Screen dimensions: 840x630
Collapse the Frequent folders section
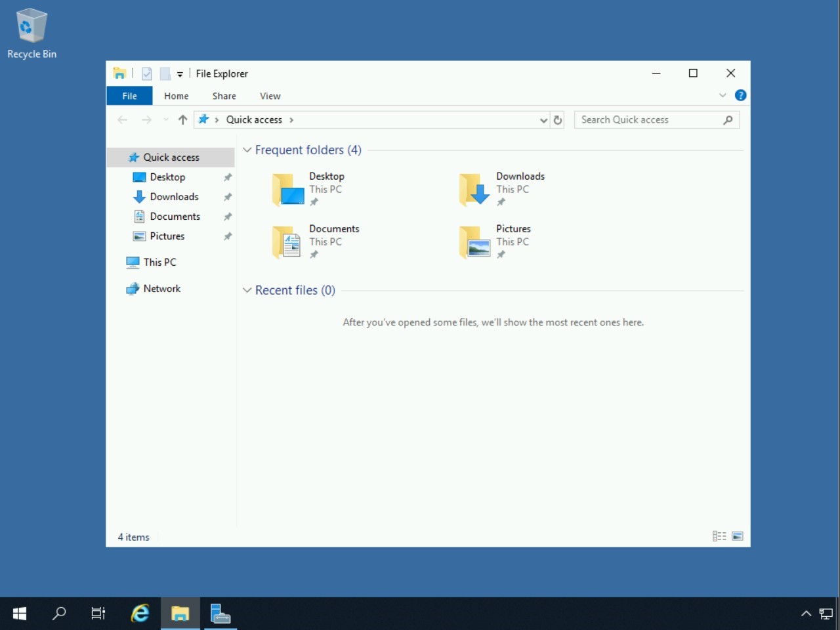click(247, 150)
